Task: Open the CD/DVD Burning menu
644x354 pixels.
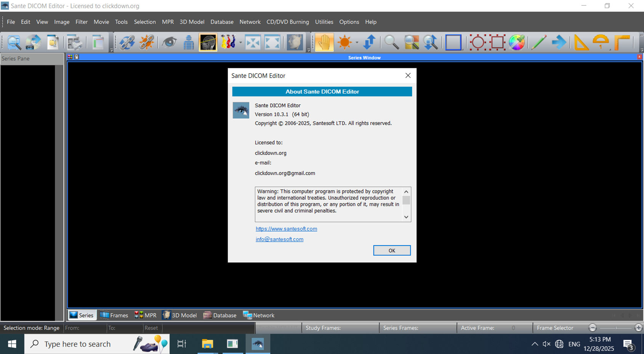Action: 288,22
